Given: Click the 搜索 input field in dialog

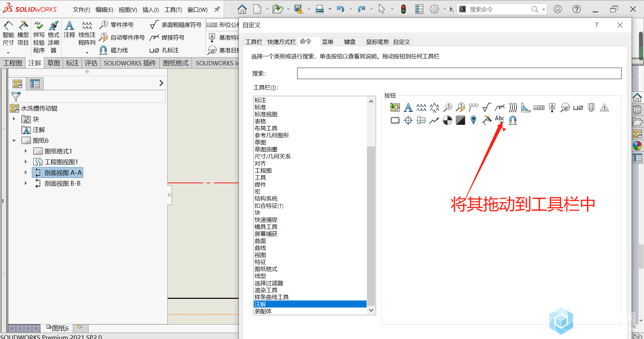Looking at the screenshot, I should click(x=459, y=73).
